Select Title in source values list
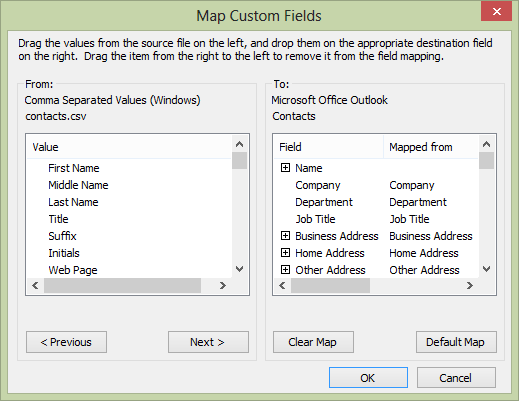519x401 pixels. [58, 219]
